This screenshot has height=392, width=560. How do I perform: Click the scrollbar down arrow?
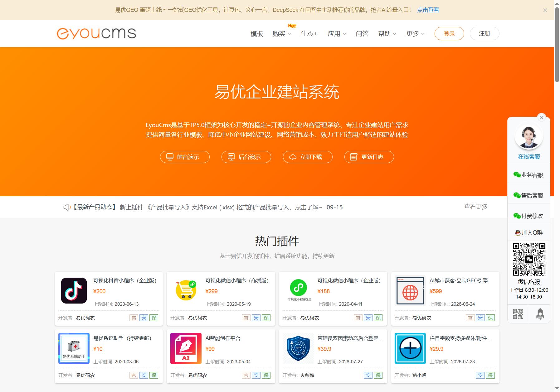coord(557,389)
